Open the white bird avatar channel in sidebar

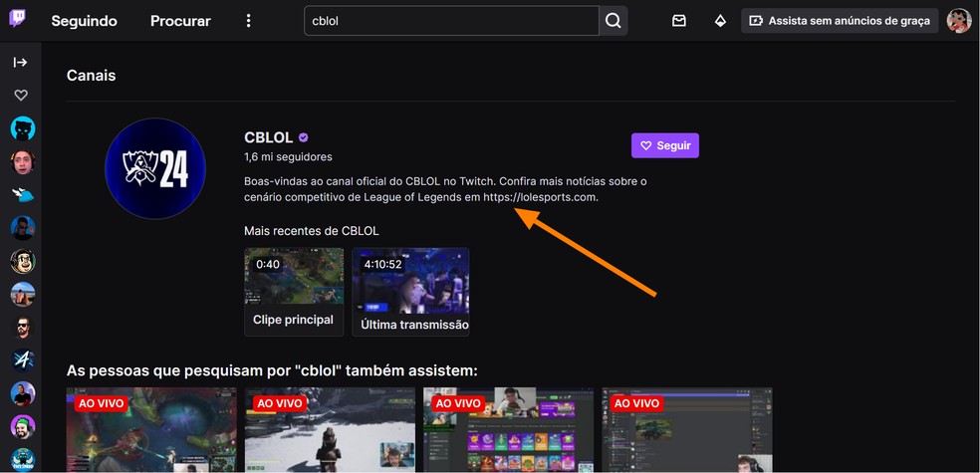click(x=23, y=195)
